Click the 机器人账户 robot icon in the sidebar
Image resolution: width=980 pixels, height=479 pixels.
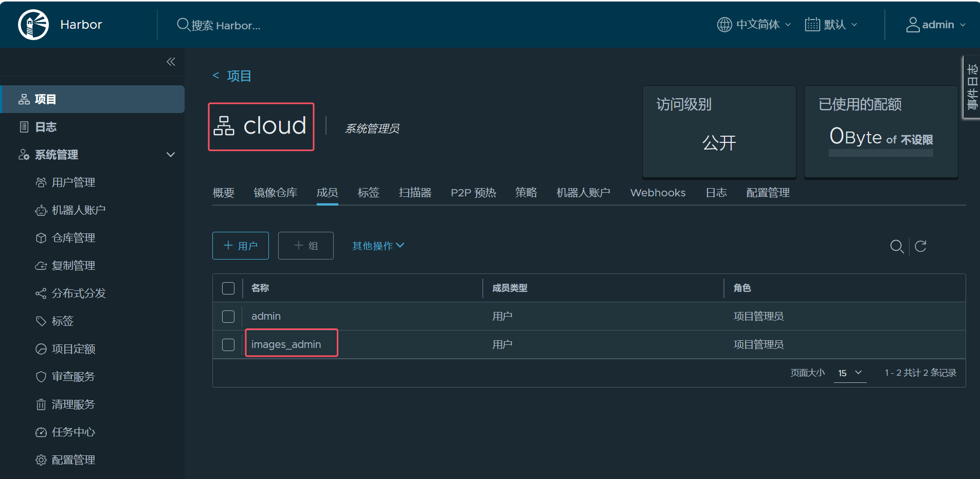[x=41, y=210]
